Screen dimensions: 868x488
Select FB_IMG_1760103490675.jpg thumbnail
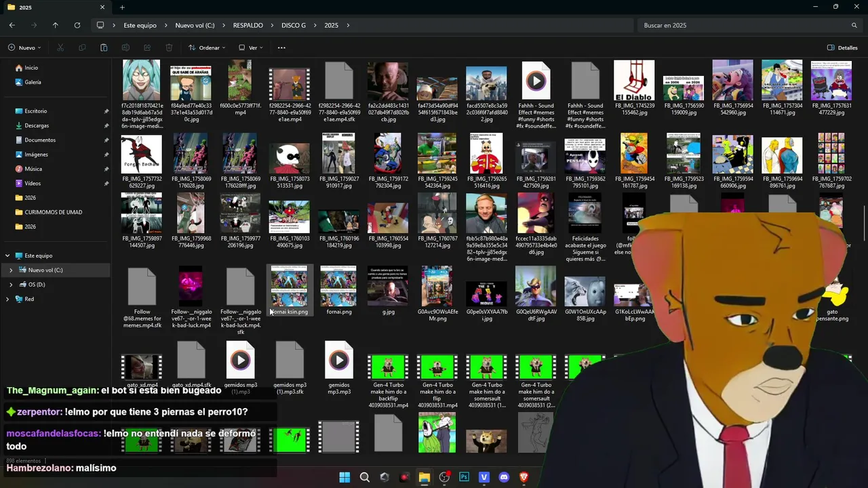pyautogui.click(x=290, y=224)
